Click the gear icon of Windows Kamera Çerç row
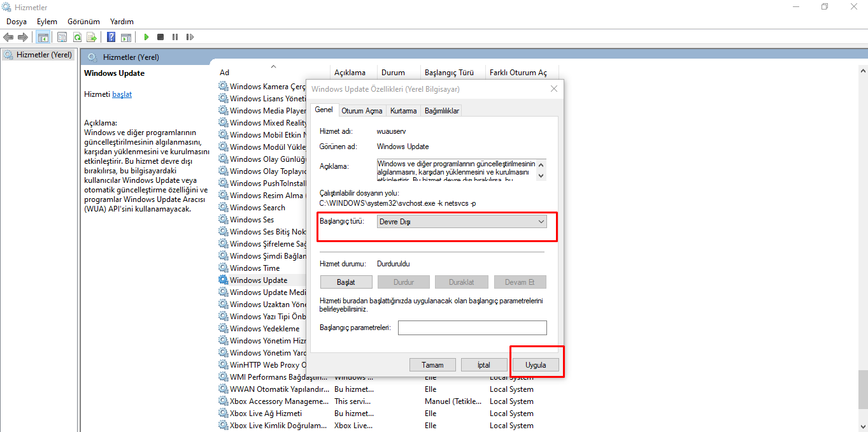 coord(224,86)
